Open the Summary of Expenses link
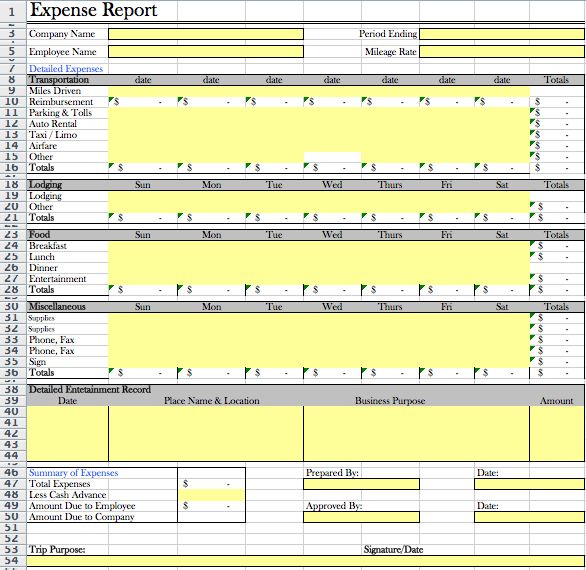 [x=74, y=473]
